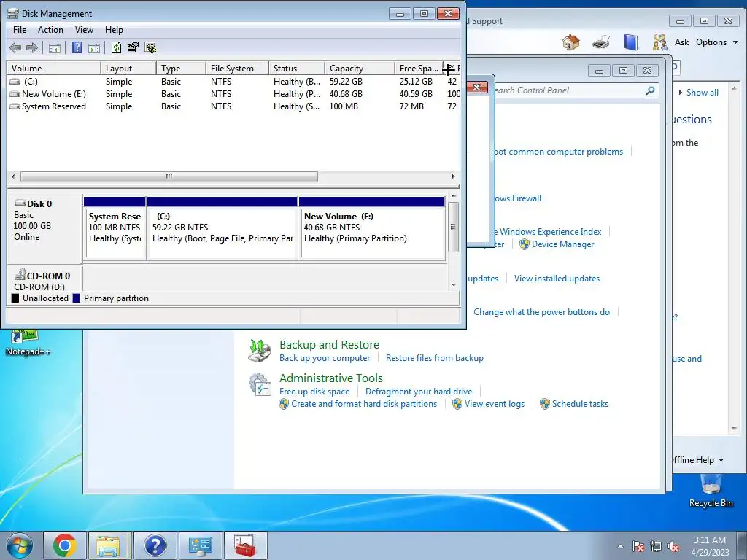Open the Action menu

tap(50, 29)
